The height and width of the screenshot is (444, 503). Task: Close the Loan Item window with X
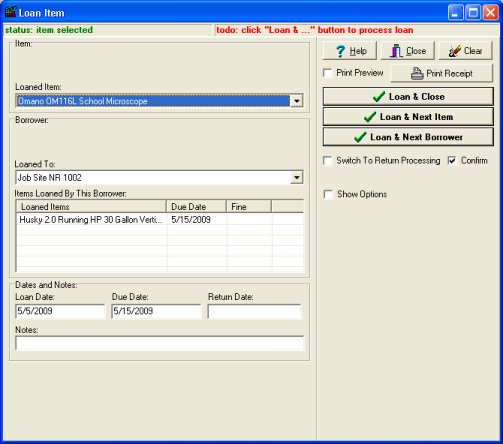coord(491,13)
